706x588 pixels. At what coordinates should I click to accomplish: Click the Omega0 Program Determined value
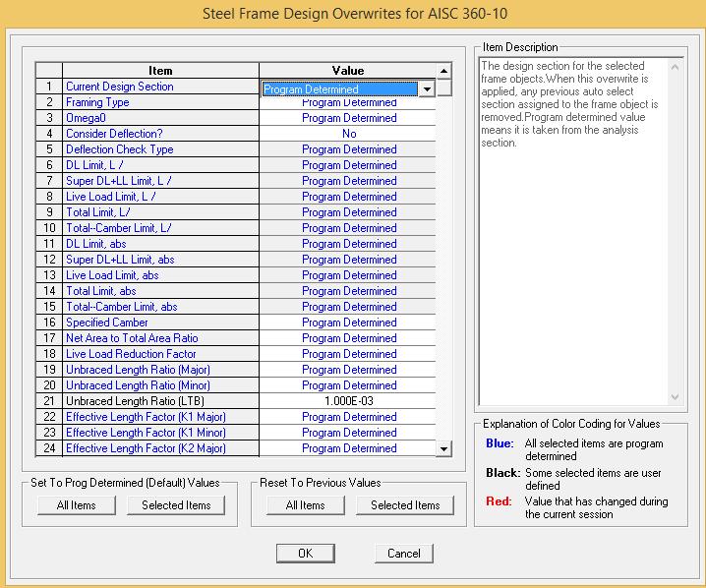[349, 118]
